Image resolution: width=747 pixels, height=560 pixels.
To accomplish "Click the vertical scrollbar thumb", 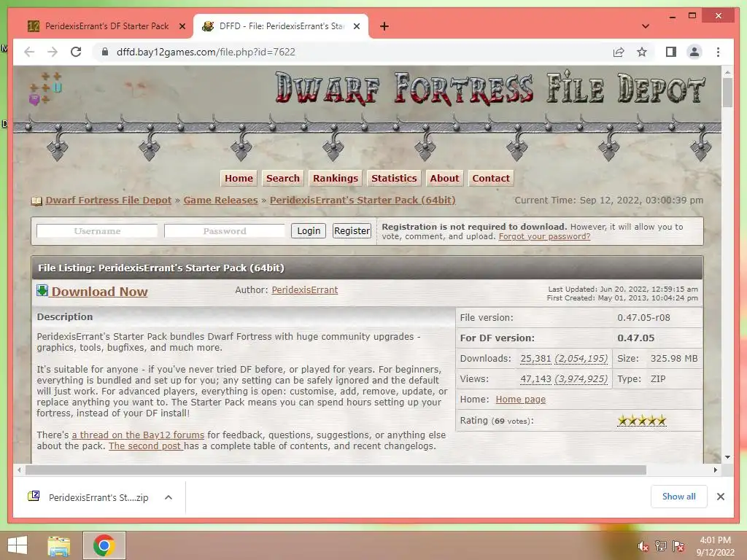I will (727, 93).
